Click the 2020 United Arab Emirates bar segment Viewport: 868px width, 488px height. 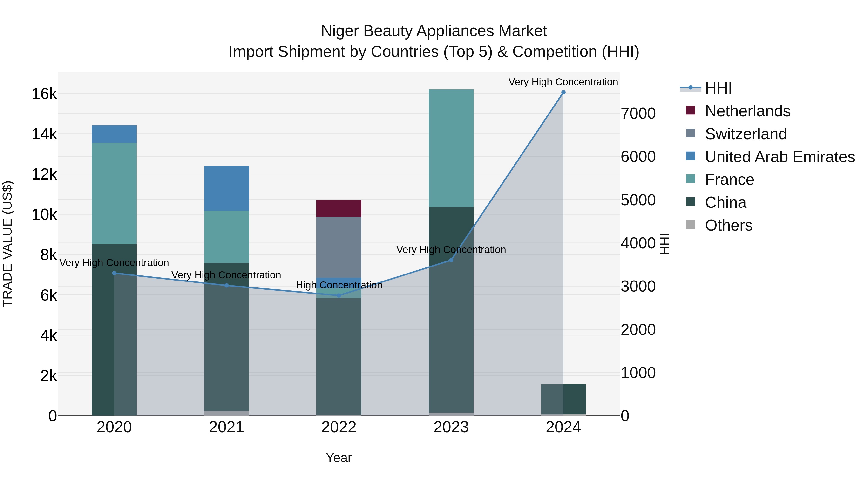point(114,134)
